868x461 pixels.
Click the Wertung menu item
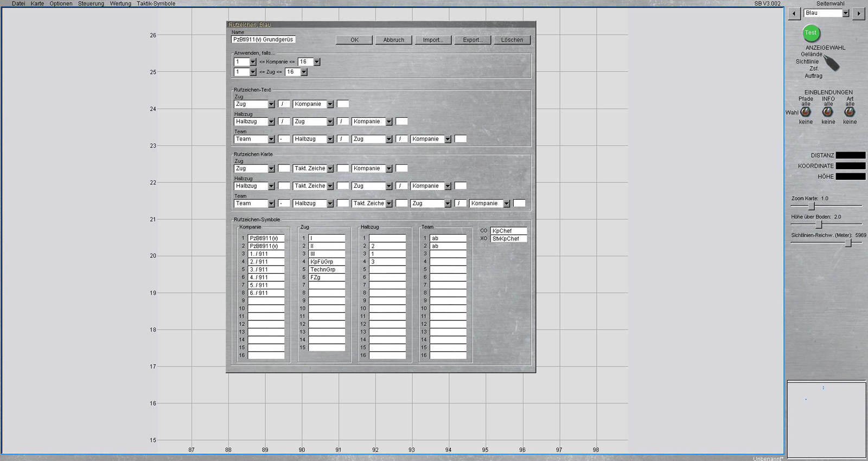click(120, 4)
